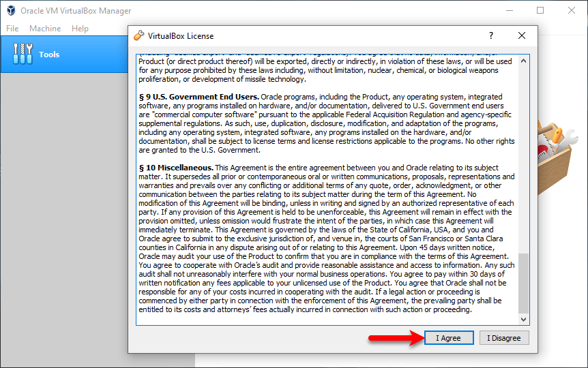This screenshot has width=588, height=368.
Task: Click the license scrollbar down arrow
Action: coord(523,320)
